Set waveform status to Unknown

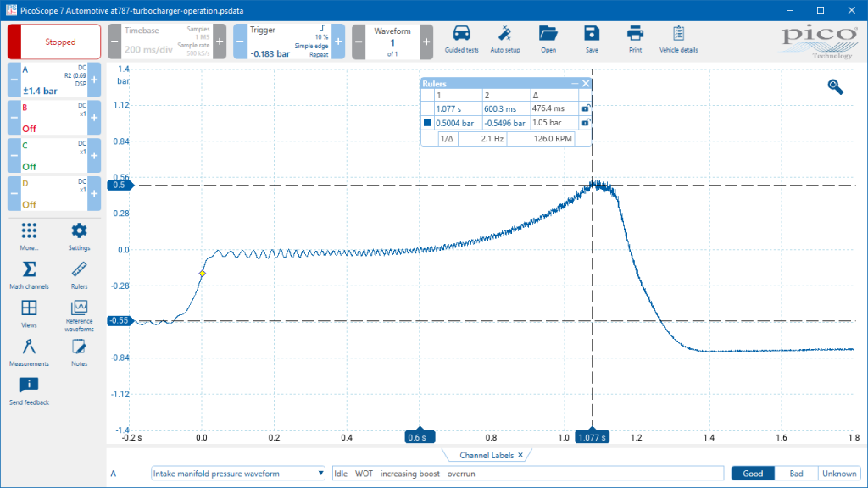tap(839, 474)
